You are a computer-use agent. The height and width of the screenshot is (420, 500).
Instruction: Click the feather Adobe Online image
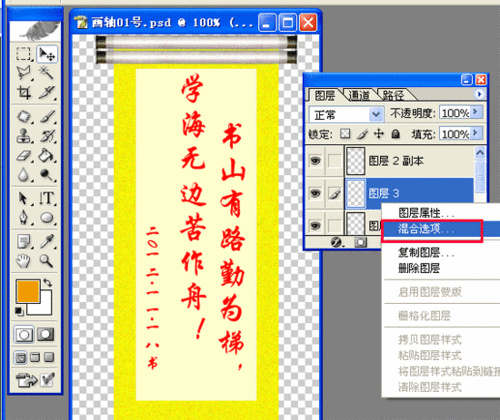35,31
